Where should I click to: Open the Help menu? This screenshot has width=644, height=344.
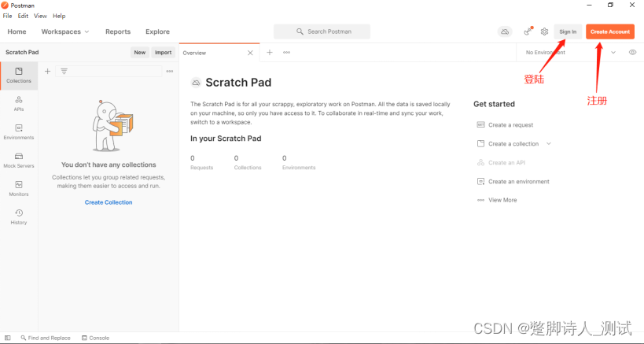pos(59,16)
